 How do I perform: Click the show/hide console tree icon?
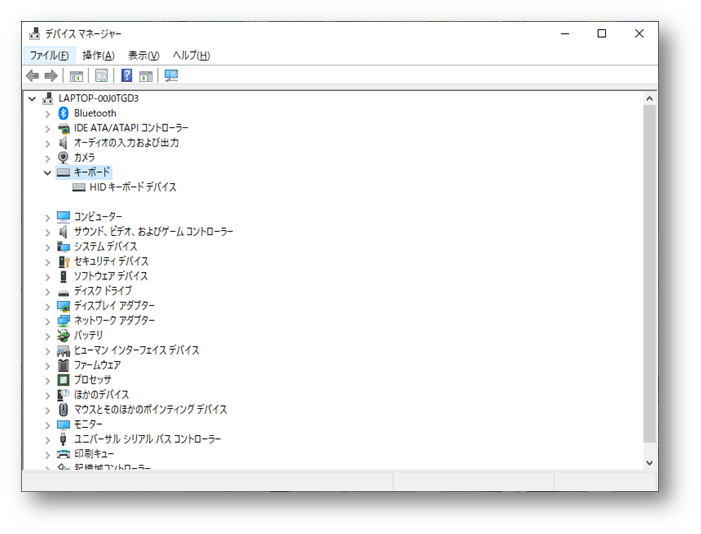[x=76, y=76]
